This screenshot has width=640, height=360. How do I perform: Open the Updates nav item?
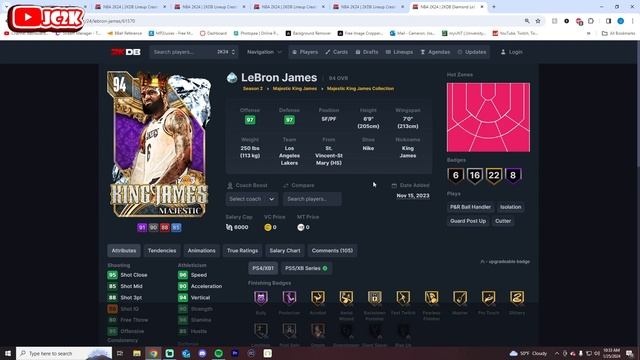[472, 52]
